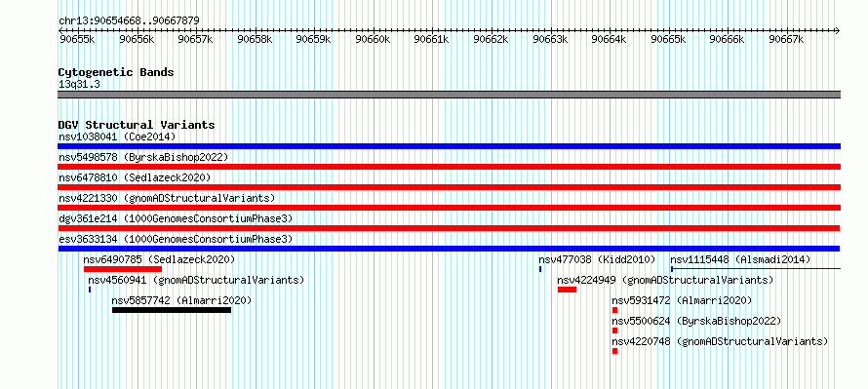Viewport: 868px width, 389px height.
Task: Open nsv477038 (Kidd2010) label
Action: (597, 259)
